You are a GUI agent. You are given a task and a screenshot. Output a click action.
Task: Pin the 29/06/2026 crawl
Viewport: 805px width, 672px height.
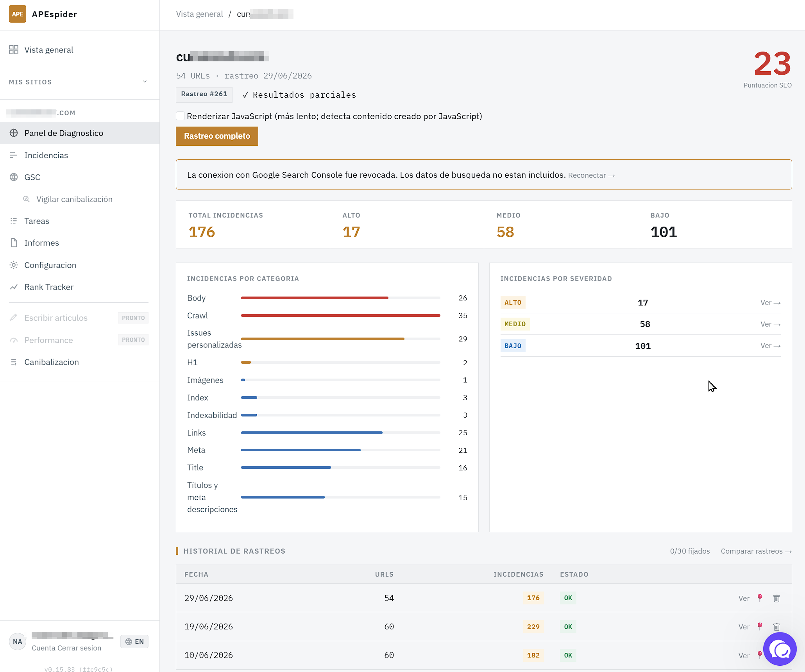(760, 598)
